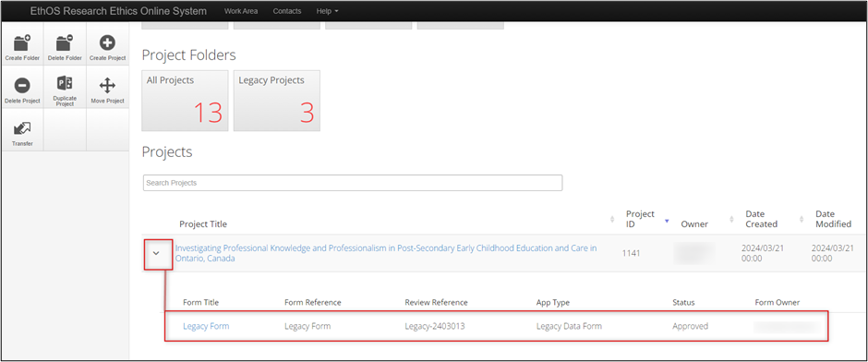
Task: Click the Form Owner column header
Action: coord(778,302)
